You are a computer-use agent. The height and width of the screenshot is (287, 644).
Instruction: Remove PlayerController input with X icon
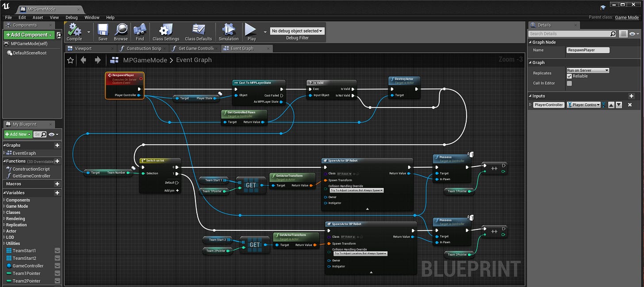[630, 105]
